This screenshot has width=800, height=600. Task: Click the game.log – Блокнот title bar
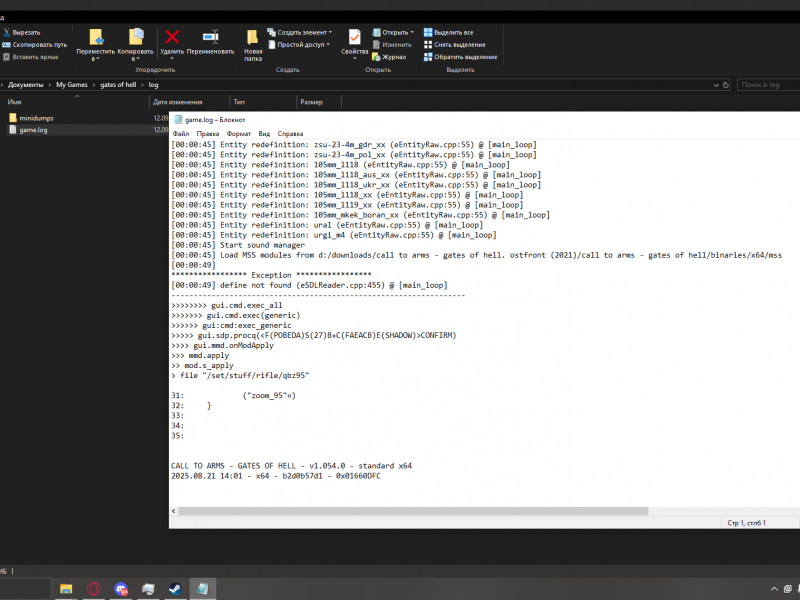click(x=485, y=119)
